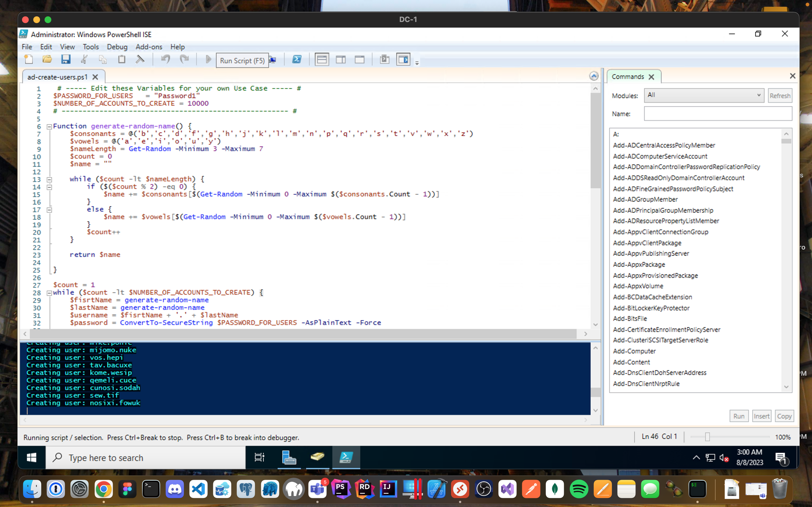The width and height of the screenshot is (812, 507).
Task: Expand the while loop at line 28
Action: [48, 292]
